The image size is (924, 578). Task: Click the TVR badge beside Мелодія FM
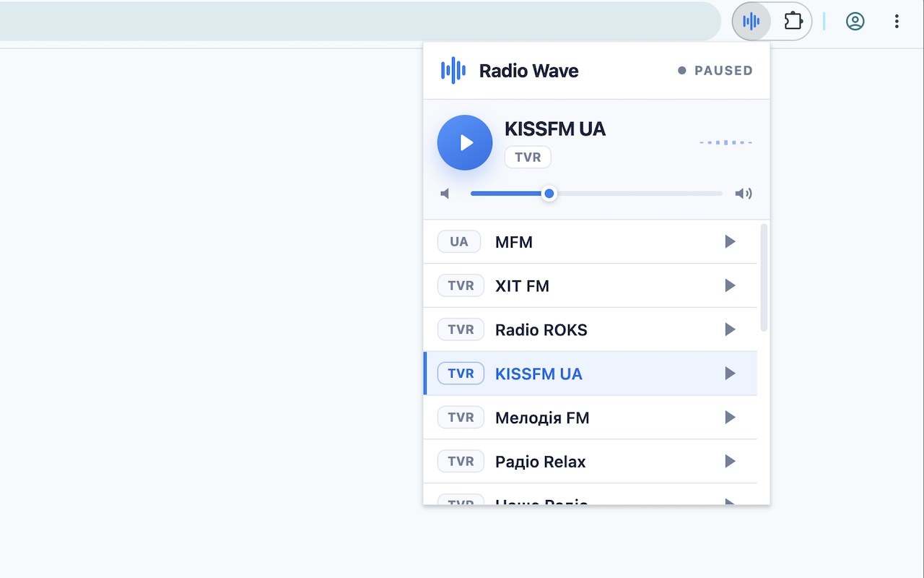point(461,418)
